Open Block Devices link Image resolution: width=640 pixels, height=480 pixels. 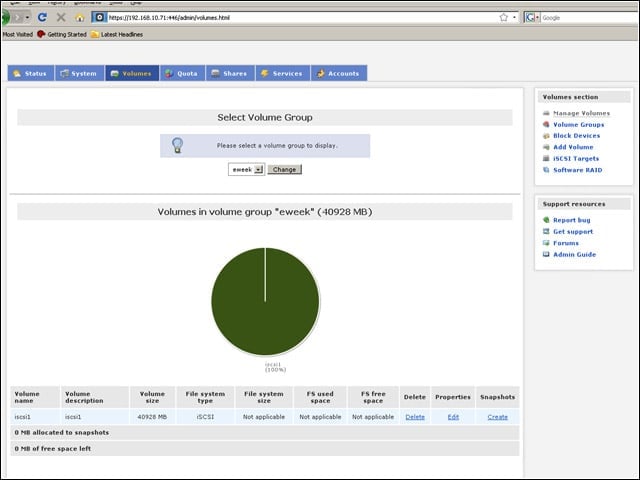[x=576, y=136]
